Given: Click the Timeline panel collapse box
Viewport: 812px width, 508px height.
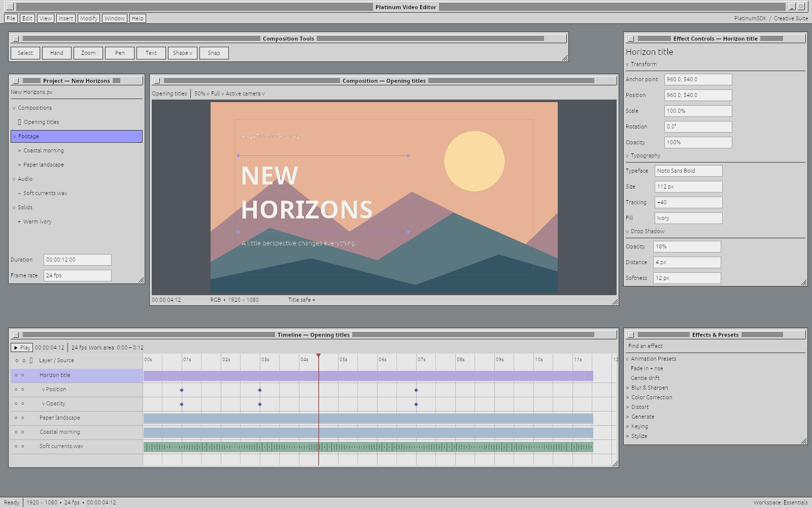Looking at the screenshot, I should tap(16, 335).
